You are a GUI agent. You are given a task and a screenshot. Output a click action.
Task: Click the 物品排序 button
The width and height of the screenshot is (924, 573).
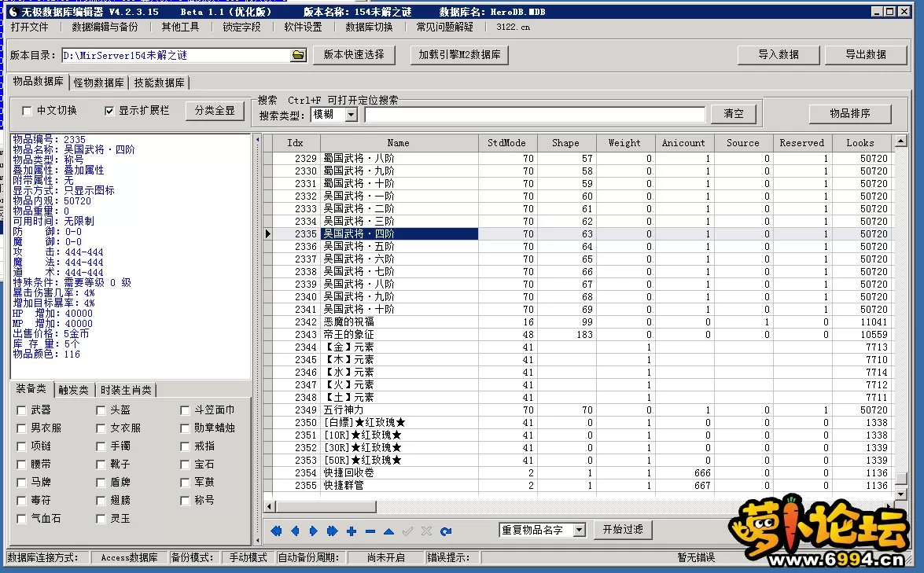(850, 113)
